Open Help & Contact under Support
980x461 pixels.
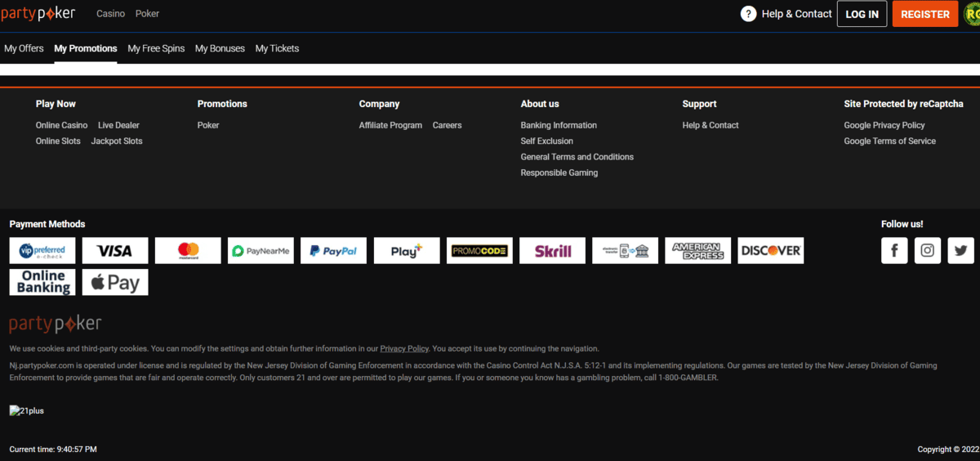(710, 125)
